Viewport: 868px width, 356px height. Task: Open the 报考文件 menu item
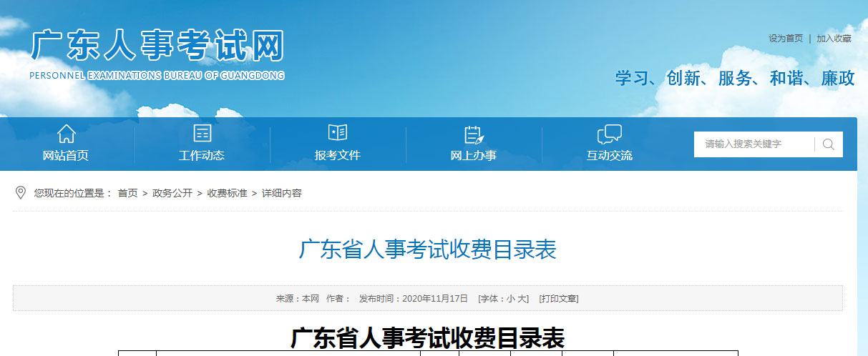pos(338,155)
